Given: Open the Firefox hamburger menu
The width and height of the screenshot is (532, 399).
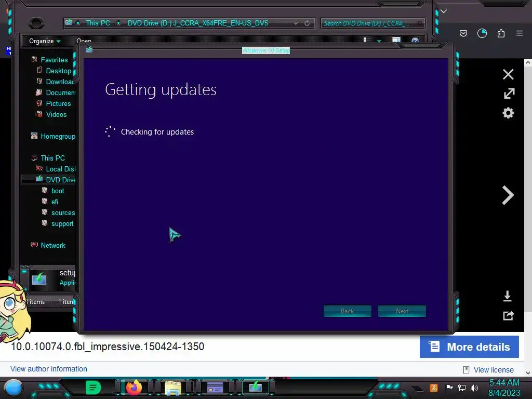Looking at the screenshot, I should coord(519,33).
